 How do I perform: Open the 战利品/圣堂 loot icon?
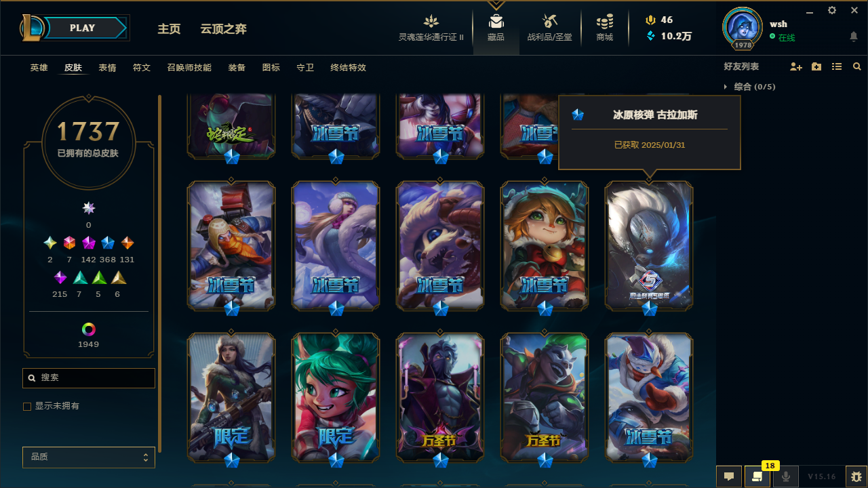coord(550,22)
